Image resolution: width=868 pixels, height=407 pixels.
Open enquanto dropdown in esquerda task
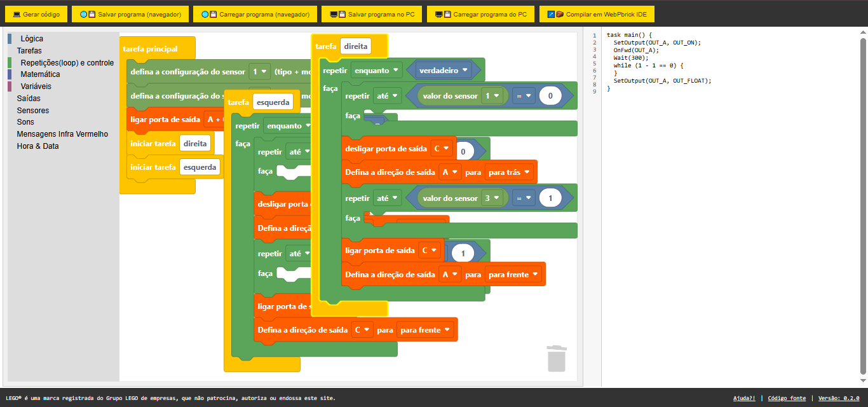289,126
